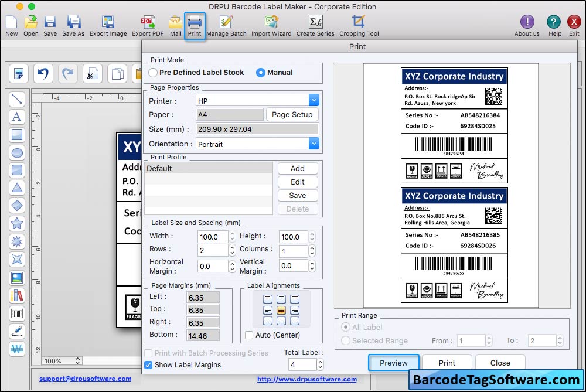Click the Undo arrow icon
Image resolution: width=586 pixels, height=392 pixels.
(x=43, y=73)
